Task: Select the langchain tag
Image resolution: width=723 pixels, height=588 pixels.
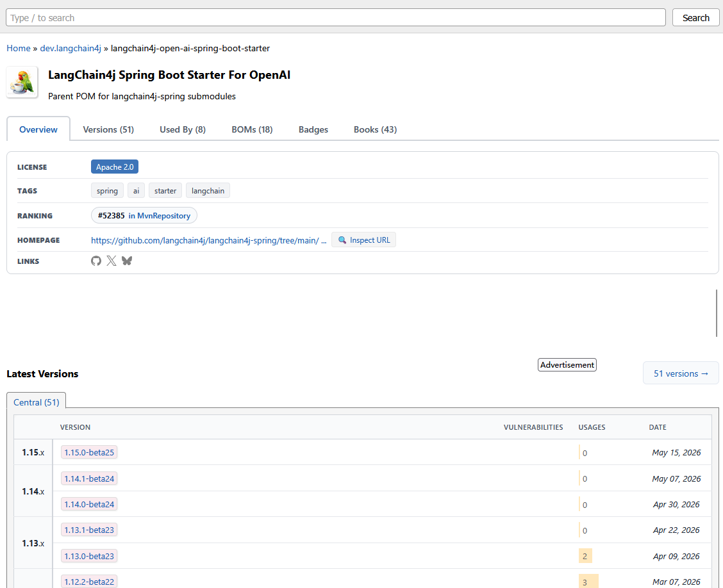Action: pos(208,191)
